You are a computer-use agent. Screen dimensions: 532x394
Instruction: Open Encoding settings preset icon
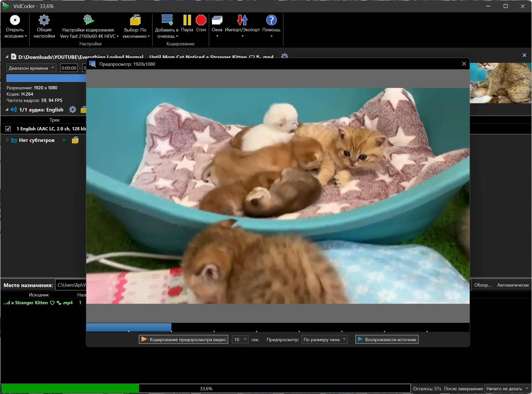coord(88,20)
